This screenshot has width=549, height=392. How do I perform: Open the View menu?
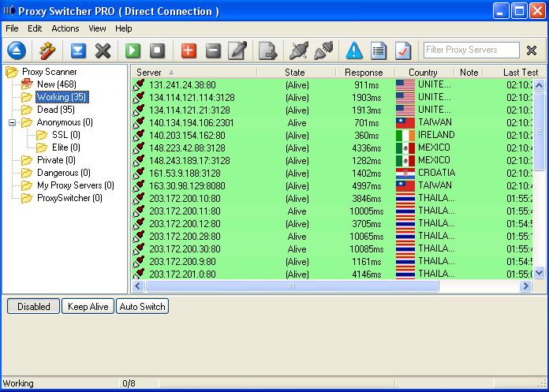(97, 28)
